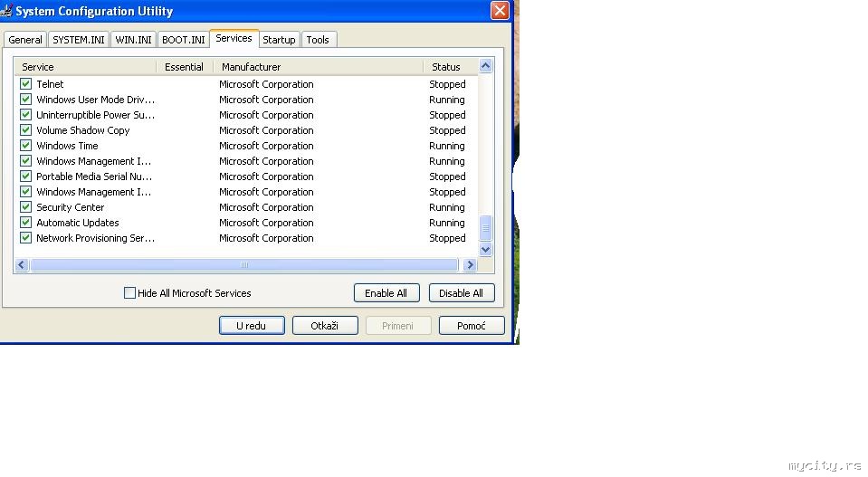The image size is (868, 477).
Task: Open help via Pomoć button
Action: click(x=472, y=325)
